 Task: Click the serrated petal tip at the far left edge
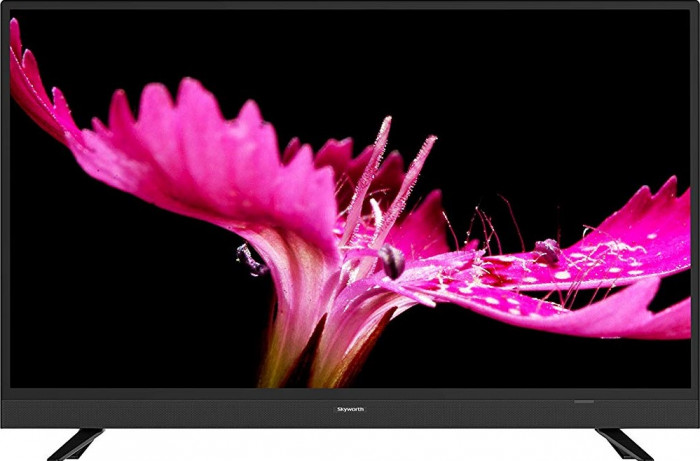(x=20, y=60)
